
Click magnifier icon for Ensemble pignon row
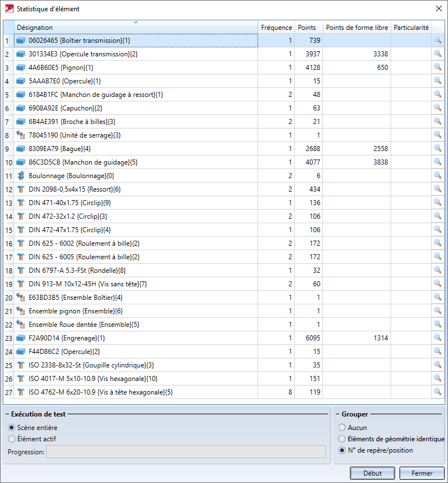point(437,311)
